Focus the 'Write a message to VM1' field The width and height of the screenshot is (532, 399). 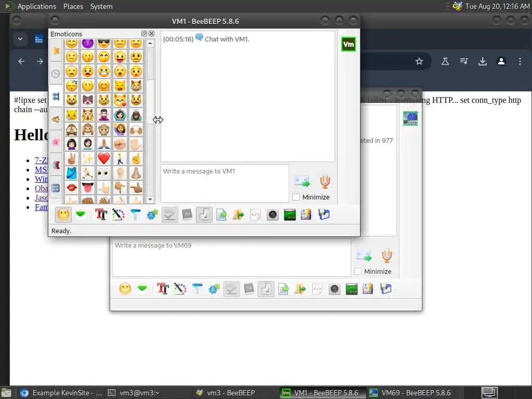(x=224, y=183)
